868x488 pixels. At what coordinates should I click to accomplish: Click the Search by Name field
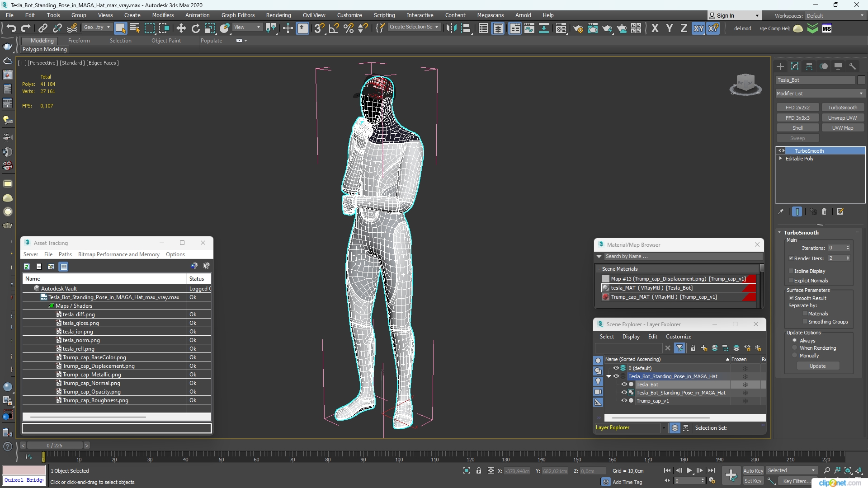pyautogui.click(x=683, y=256)
